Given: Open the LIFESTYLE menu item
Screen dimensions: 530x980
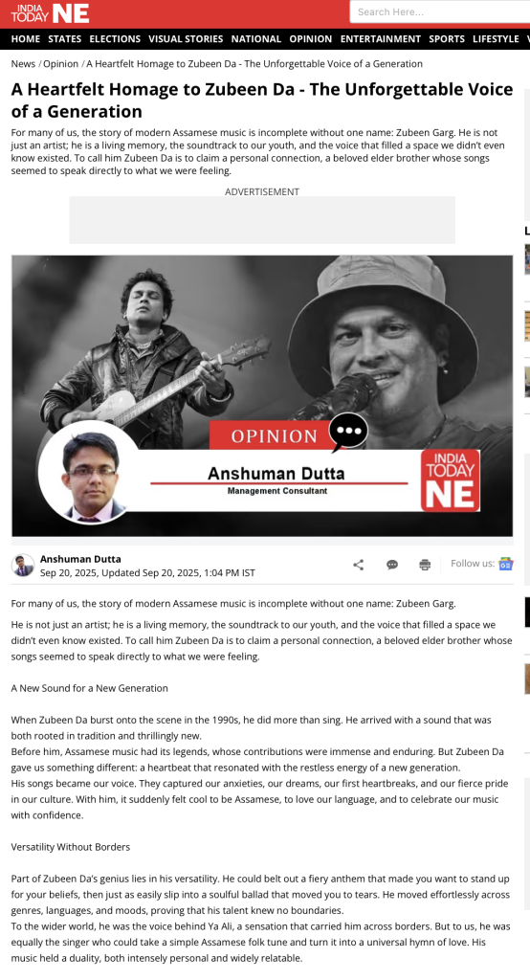Looking at the screenshot, I should click(x=496, y=38).
